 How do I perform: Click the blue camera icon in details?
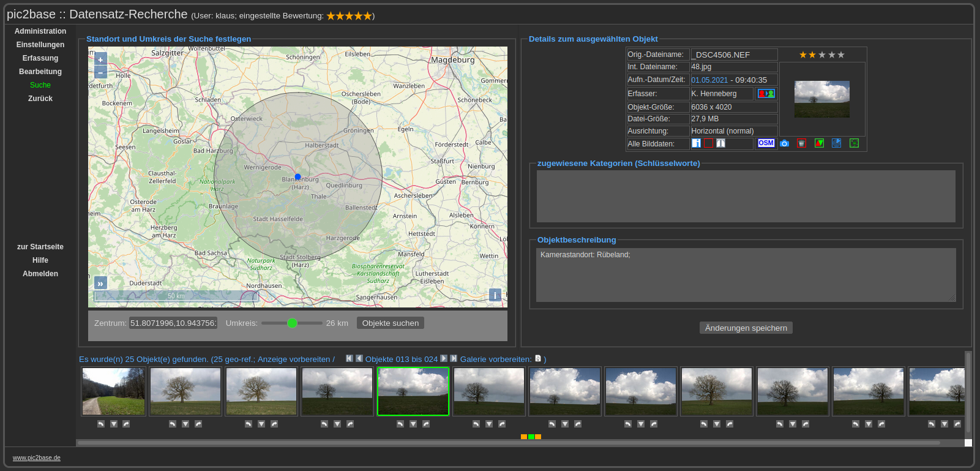[x=784, y=143]
